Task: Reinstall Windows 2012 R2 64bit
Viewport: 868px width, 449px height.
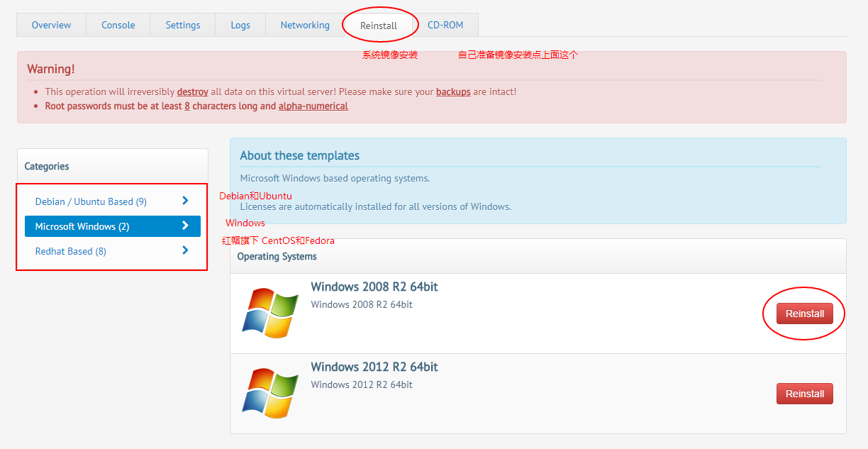Action: (805, 394)
